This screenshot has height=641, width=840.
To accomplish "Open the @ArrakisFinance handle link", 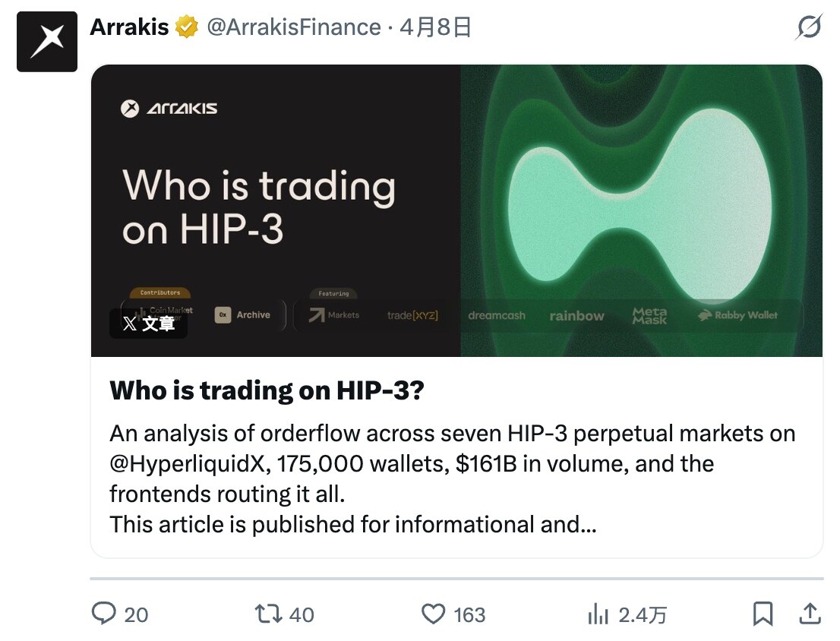I will (293, 28).
